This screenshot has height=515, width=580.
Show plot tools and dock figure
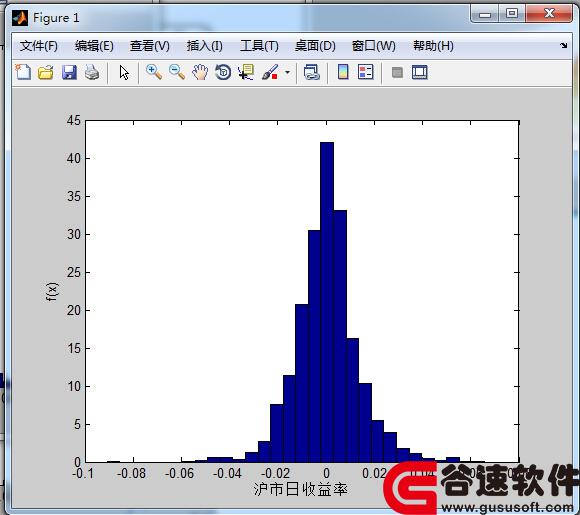click(x=420, y=72)
